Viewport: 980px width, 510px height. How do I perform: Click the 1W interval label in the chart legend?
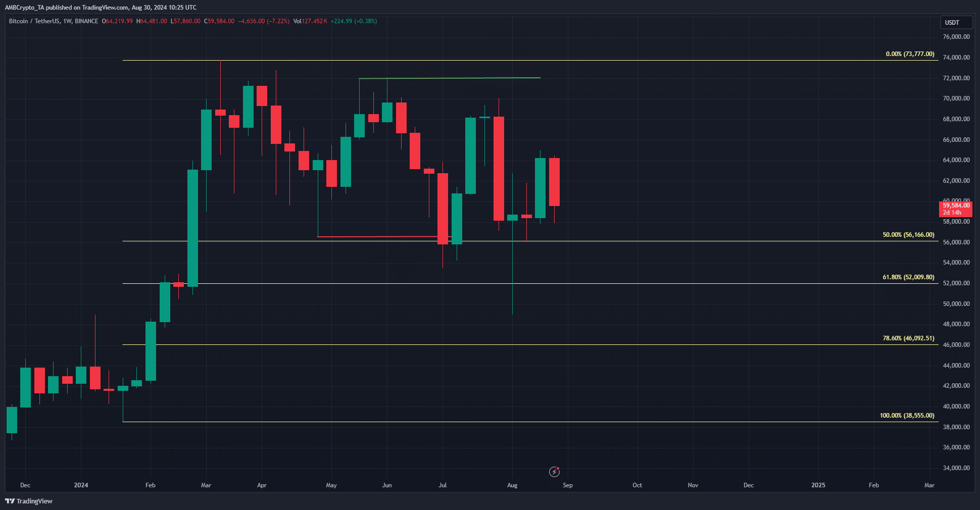coord(67,21)
